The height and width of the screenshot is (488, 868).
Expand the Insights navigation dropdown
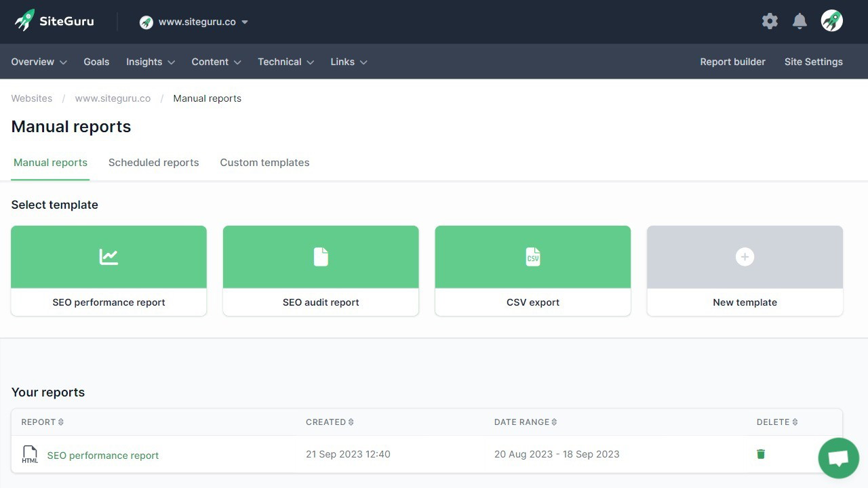(149, 62)
